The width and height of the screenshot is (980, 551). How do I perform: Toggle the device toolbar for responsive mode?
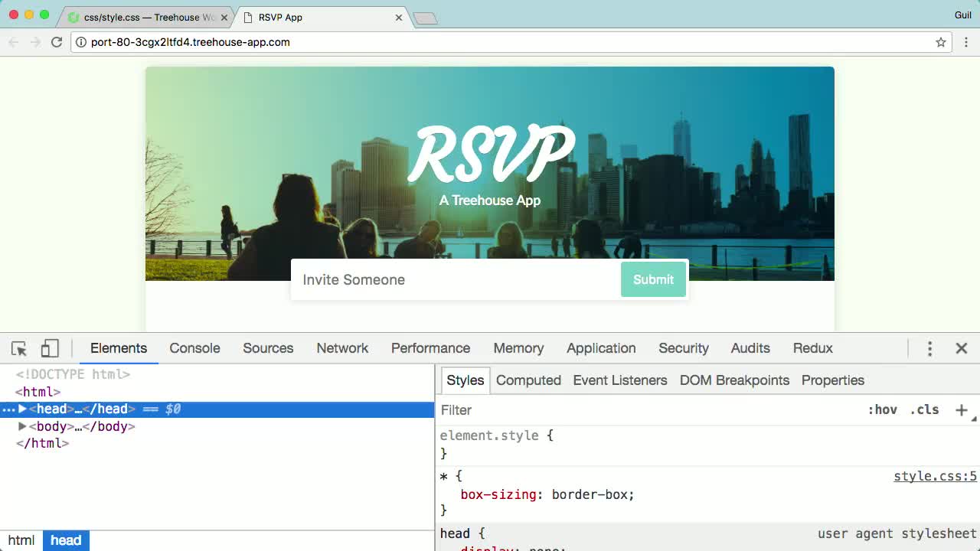click(49, 348)
